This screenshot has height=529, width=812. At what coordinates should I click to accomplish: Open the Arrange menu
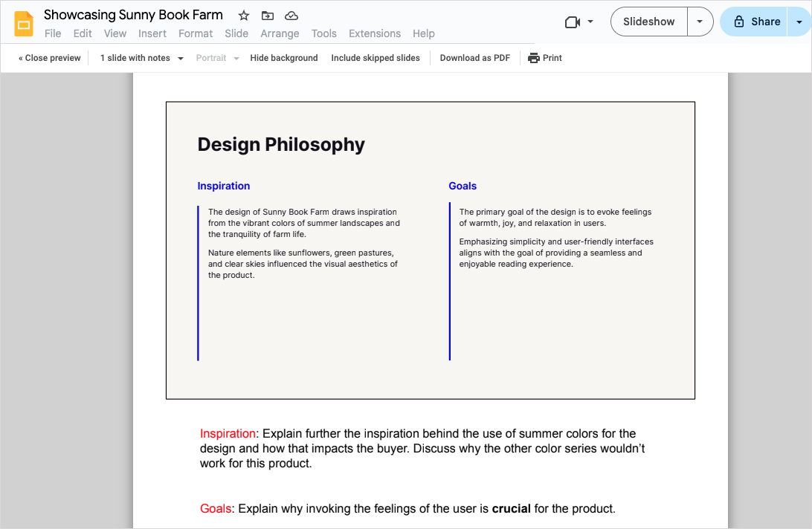[x=280, y=33]
